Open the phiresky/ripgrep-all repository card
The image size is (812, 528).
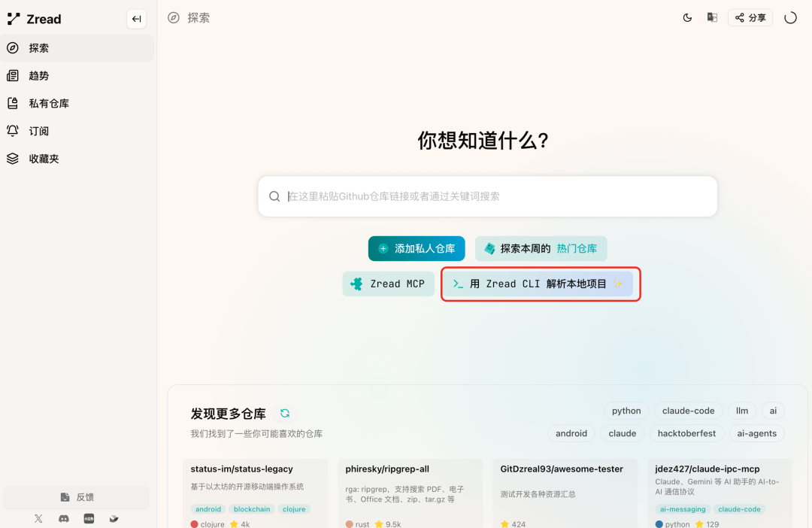(x=410, y=489)
